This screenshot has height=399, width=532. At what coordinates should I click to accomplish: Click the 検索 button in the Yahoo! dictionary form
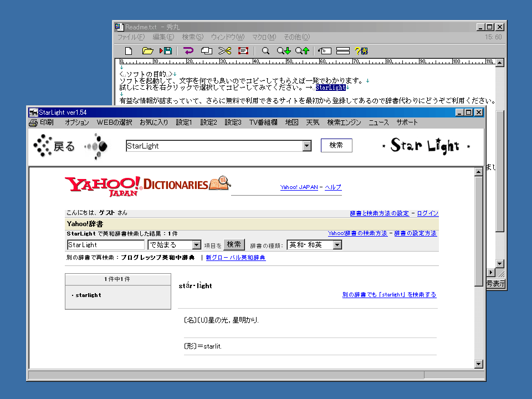coord(234,244)
